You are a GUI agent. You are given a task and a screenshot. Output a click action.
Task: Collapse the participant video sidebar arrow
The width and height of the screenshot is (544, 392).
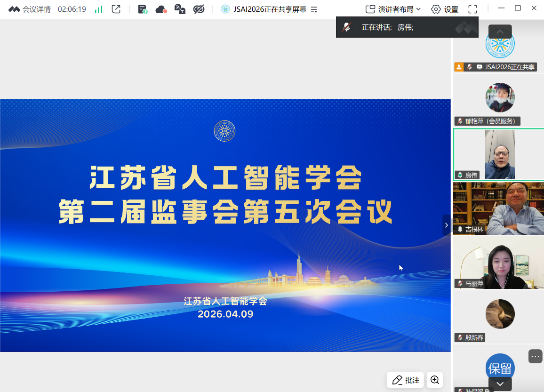pyautogui.click(x=446, y=225)
